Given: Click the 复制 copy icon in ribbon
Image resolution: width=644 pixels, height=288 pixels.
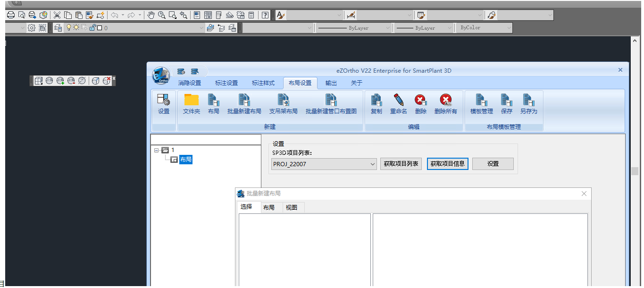Looking at the screenshot, I should [x=376, y=104].
